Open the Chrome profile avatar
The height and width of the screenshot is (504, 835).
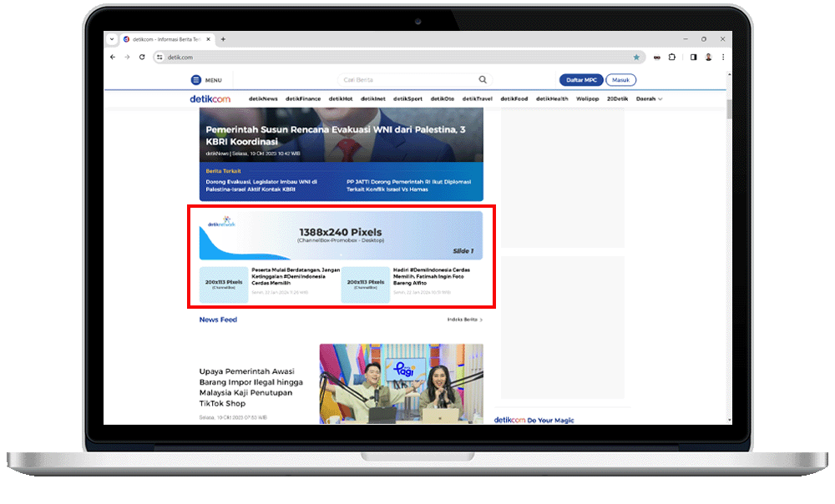click(708, 58)
